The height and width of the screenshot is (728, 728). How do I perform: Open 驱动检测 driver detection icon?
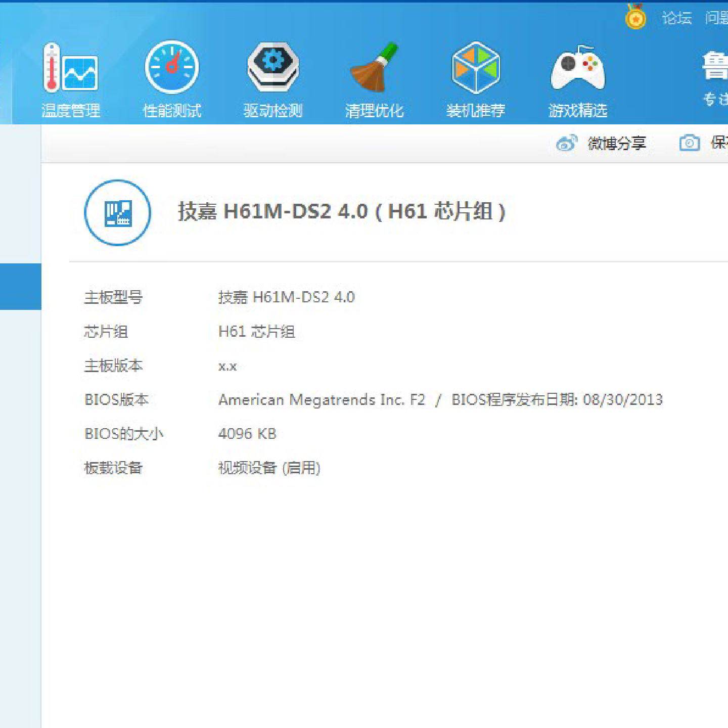click(273, 67)
